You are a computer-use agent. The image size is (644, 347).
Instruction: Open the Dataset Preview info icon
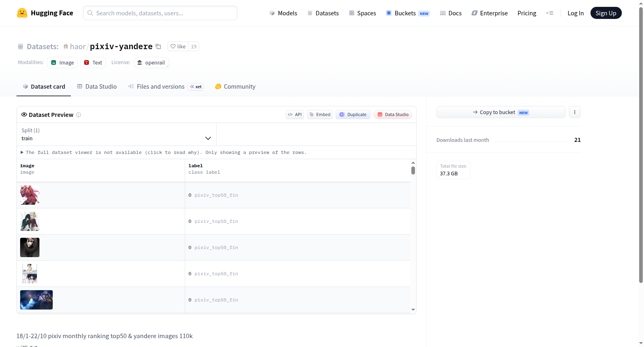coord(78,115)
